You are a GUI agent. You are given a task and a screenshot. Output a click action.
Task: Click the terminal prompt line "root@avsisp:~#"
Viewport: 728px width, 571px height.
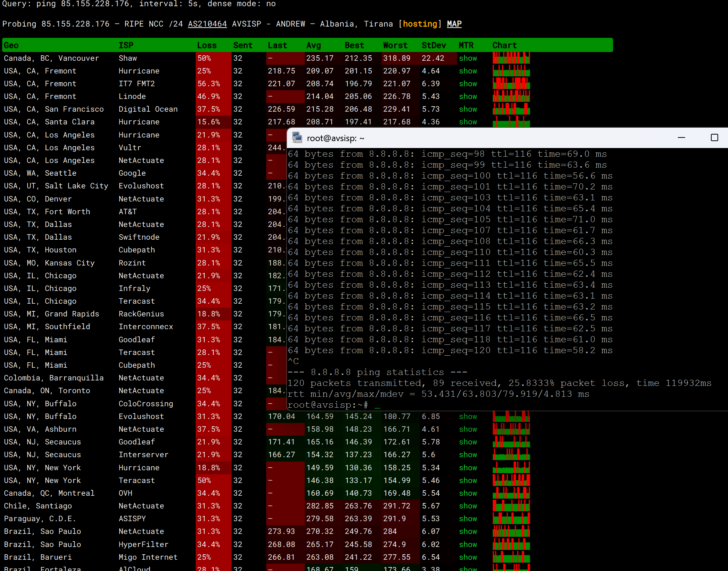point(328,405)
